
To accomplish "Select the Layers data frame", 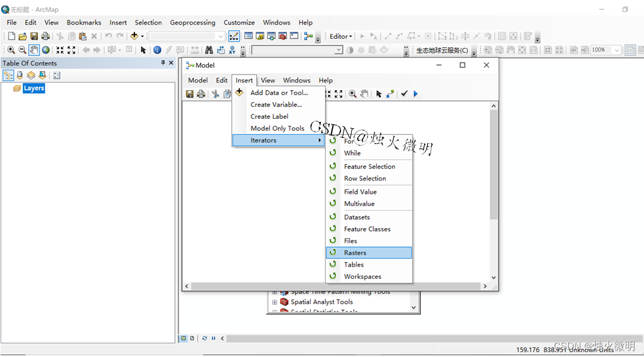I will pos(33,88).
